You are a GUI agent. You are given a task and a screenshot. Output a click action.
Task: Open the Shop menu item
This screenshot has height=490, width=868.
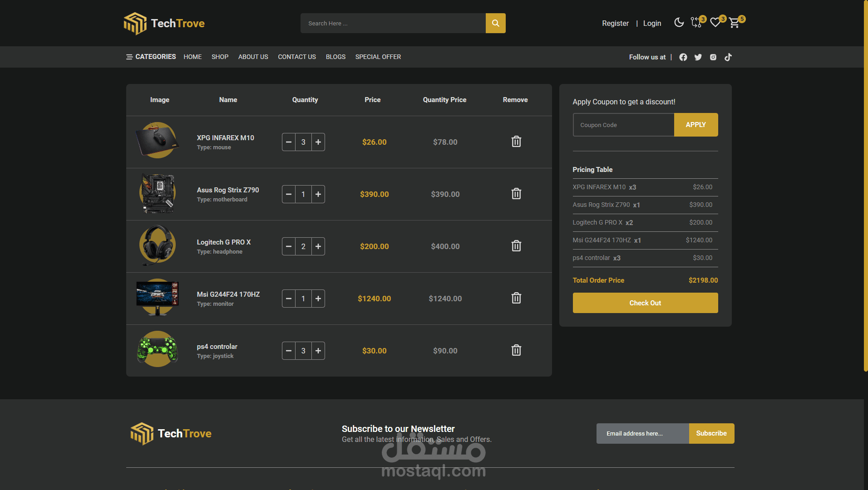coord(220,57)
